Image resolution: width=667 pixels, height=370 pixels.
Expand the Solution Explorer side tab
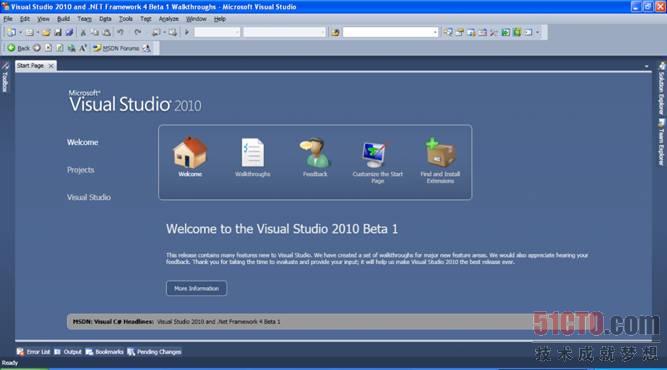point(661,88)
